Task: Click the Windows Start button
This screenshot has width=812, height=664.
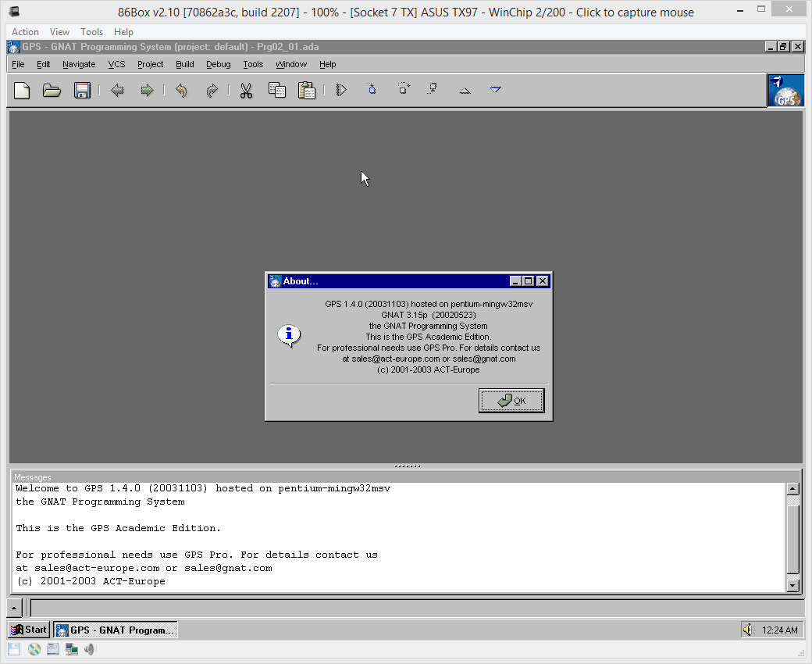Action: pyautogui.click(x=29, y=630)
